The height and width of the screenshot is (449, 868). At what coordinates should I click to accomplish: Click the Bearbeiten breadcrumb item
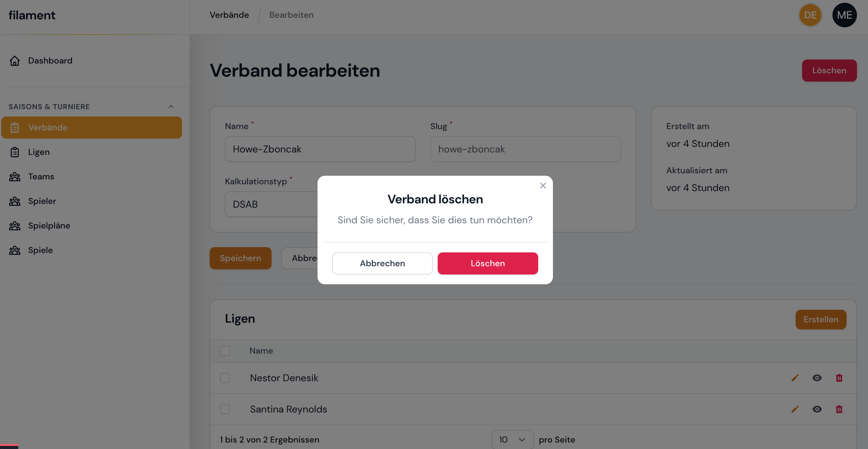(291, 15)
